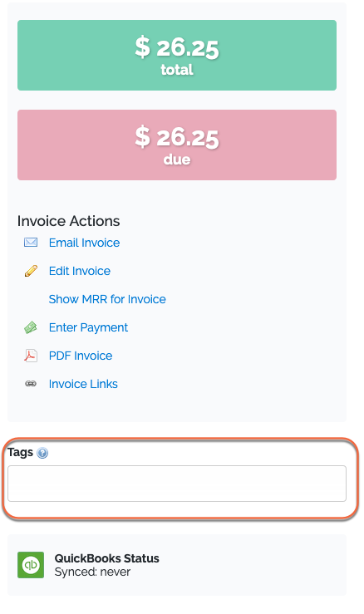Click the Tags label text
The height and width of the screenshot is (614, 364).
[x=21, y=452]
